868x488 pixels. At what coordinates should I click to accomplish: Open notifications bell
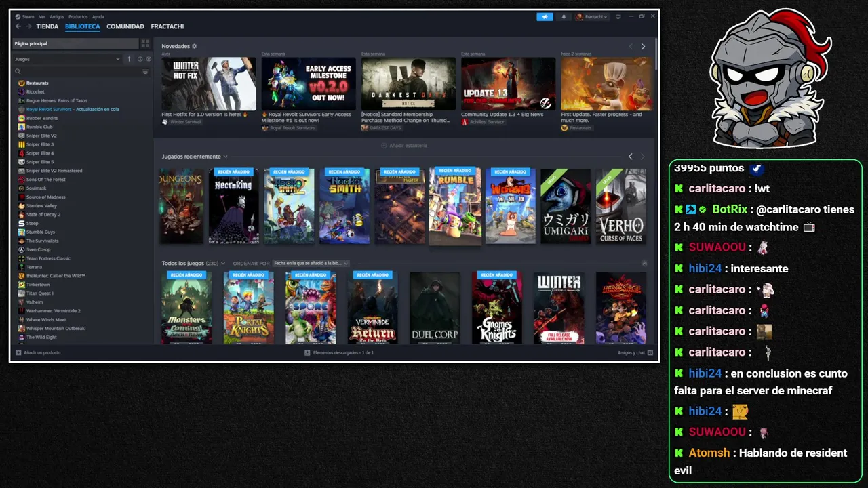pos(564,16)
